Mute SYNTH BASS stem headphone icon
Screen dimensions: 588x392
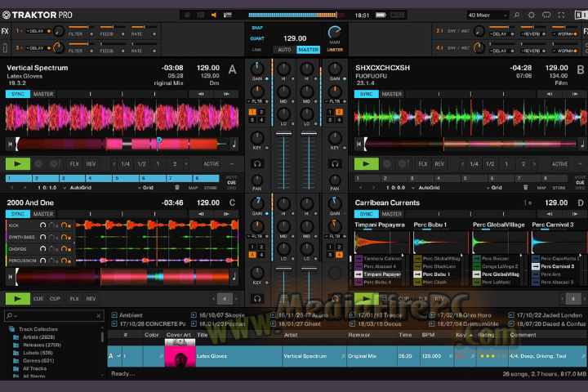42,237
